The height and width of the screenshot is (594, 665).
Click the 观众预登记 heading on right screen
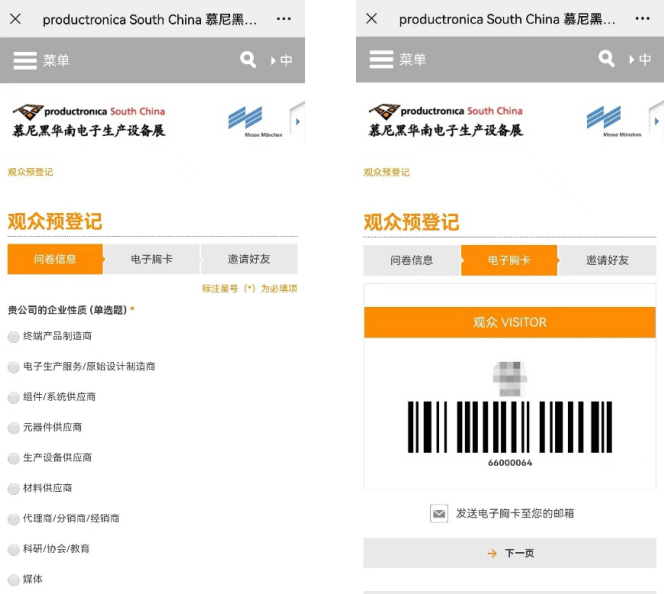point(411,222)
